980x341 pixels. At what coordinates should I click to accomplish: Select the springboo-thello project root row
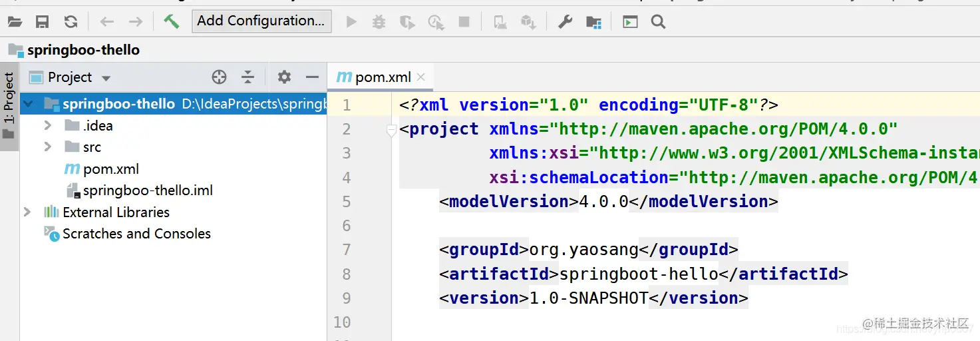173,104
